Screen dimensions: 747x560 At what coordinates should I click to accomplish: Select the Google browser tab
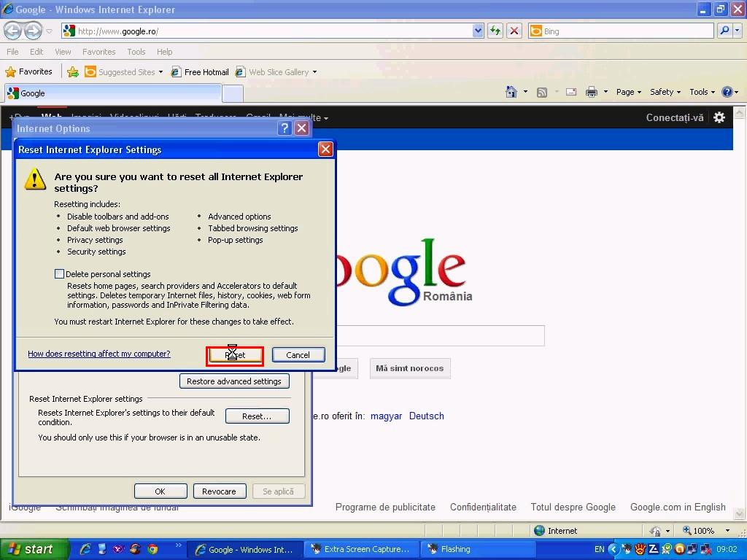pyautogui.click(x=113, y=93)
